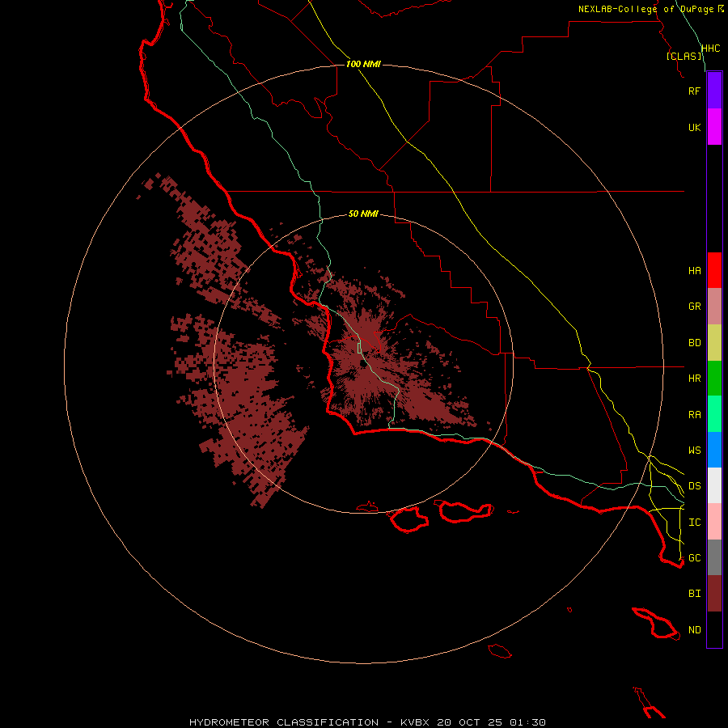Click the BD legend label
Viewport: 728px width, 728px height.
click(x=694, y=343)
